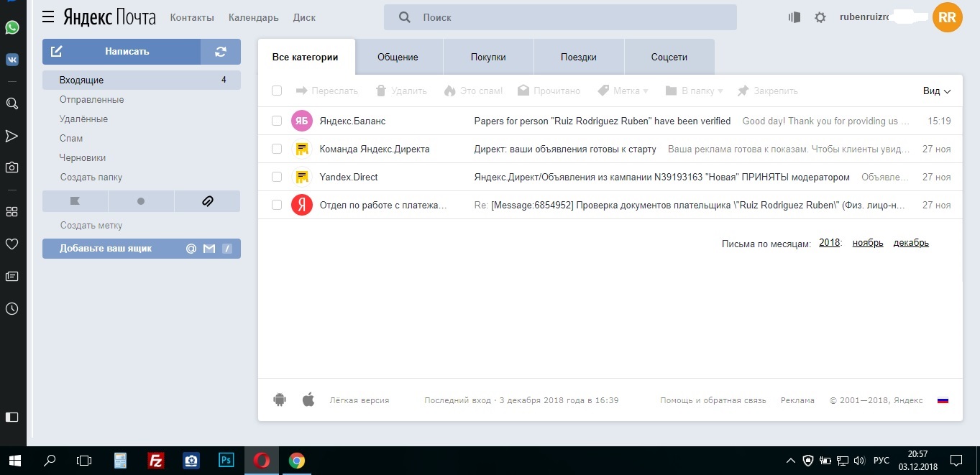The height and width of the screenshot is (475, 980).
Task: Open the Opera sidebar search icon
Action: [12, 103]
